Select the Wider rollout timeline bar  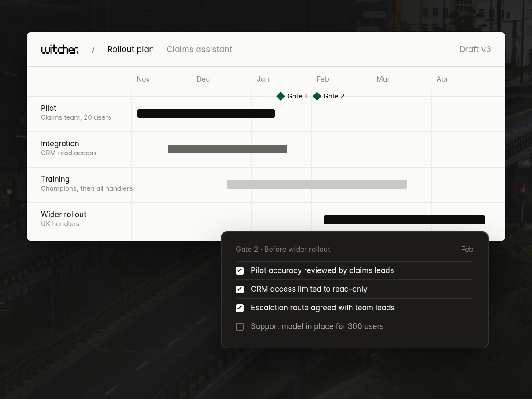(x=404, y=220)
